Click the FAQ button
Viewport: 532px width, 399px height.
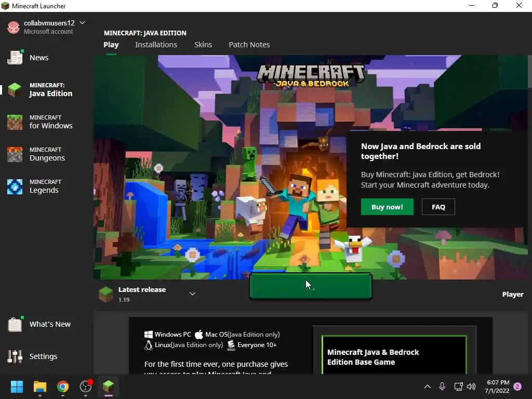pos(438,207)
